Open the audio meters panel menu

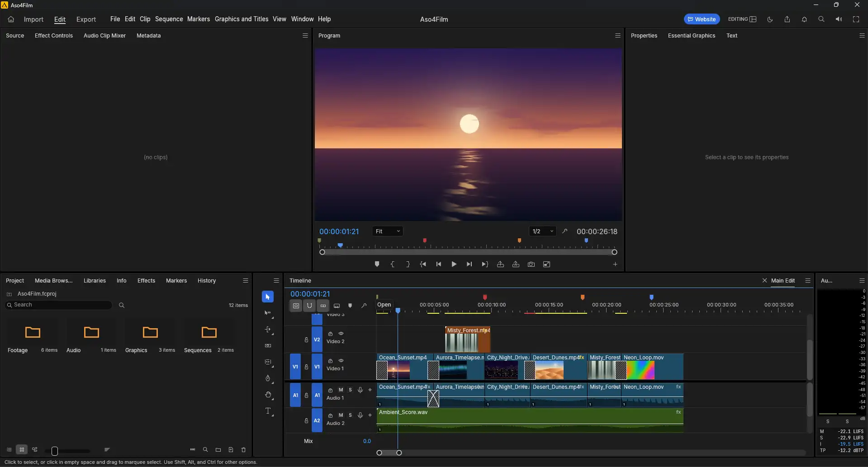click(862, 280)
